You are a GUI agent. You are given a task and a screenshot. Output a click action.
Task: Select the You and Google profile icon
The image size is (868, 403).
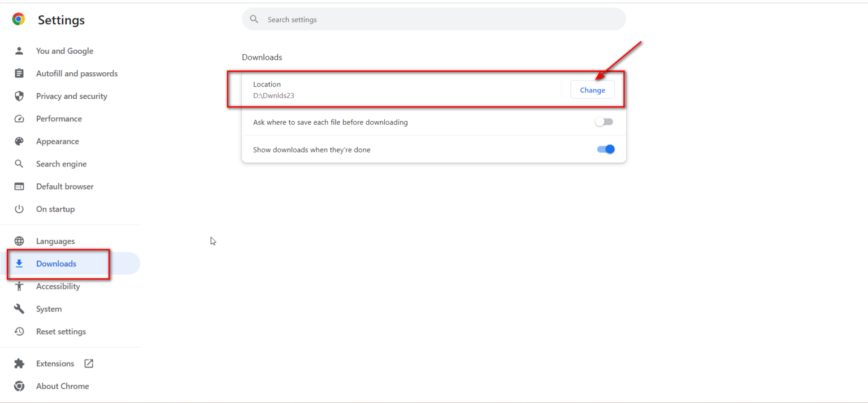tap(19, 51)
